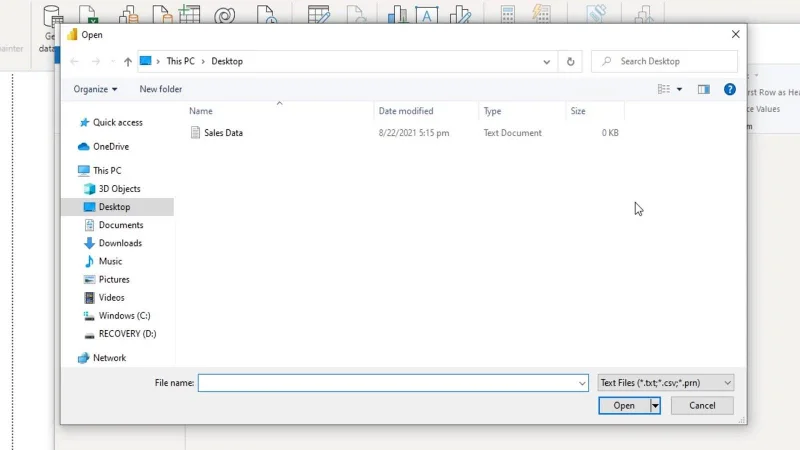
Task: Open the Downloads folder in sidebar
Action: pos(120,243)
